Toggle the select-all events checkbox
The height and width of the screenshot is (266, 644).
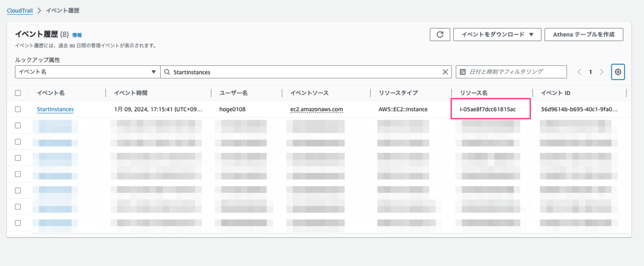pos(18,93)
